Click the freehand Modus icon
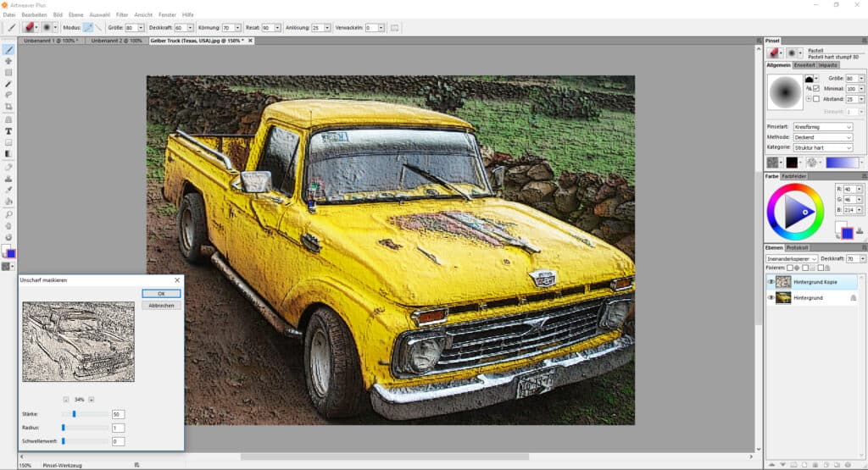 pos(88,27)
